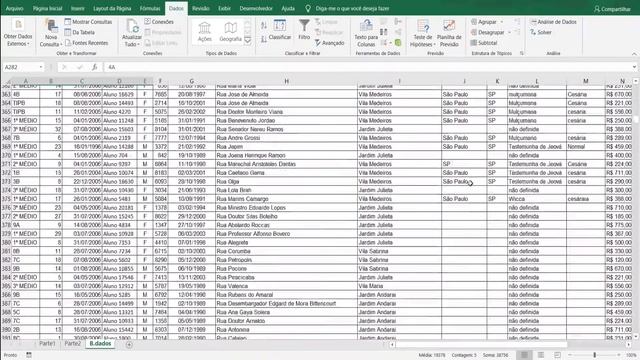The width and height of the screenshot is (640, 360).
Task: Switch to Layout da Página tab
Action: (x=112, y=9)
